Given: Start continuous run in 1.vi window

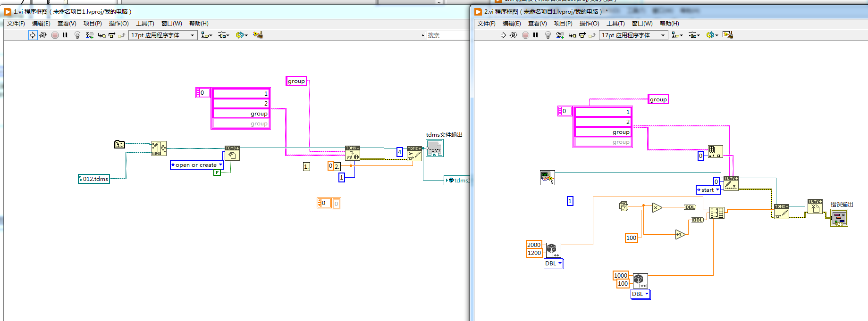Looking at the screenshot, I should (x=43, y=35).
